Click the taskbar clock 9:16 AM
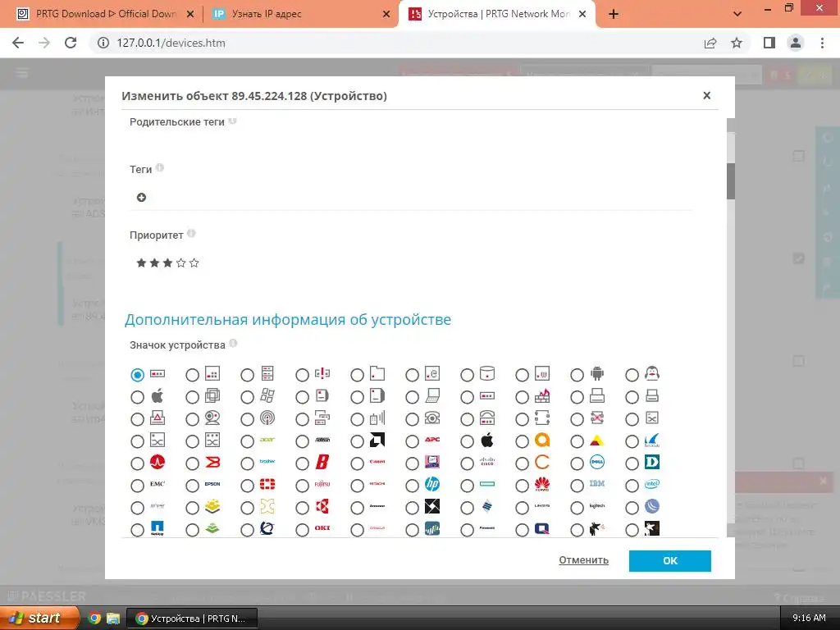This screenshot has height=630, width=840. pyautogui.click(x=809, y=619)
